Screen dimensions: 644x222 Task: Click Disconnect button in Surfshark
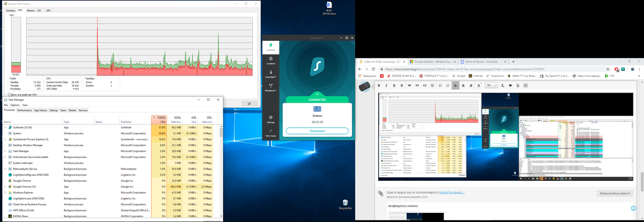(317, 131)
